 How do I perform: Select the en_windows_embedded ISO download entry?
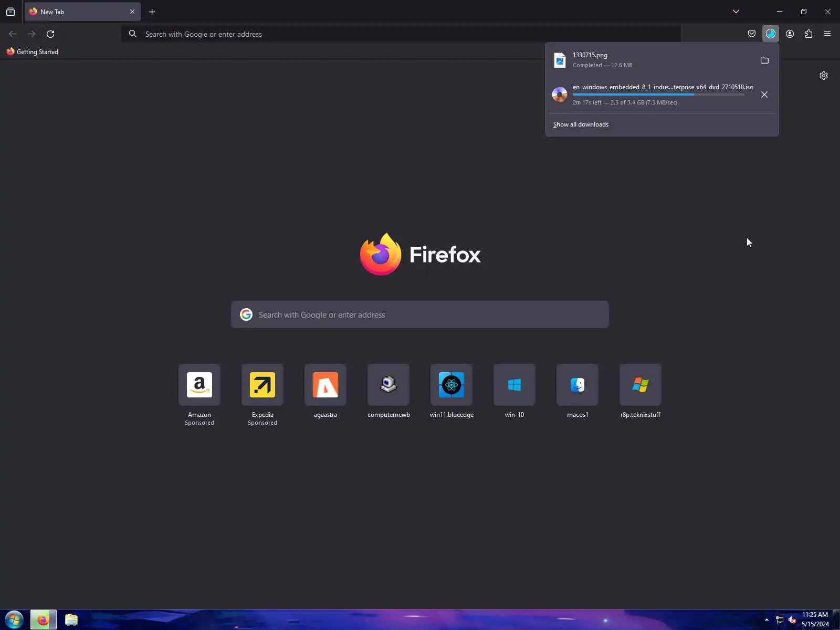click(651, 94)
